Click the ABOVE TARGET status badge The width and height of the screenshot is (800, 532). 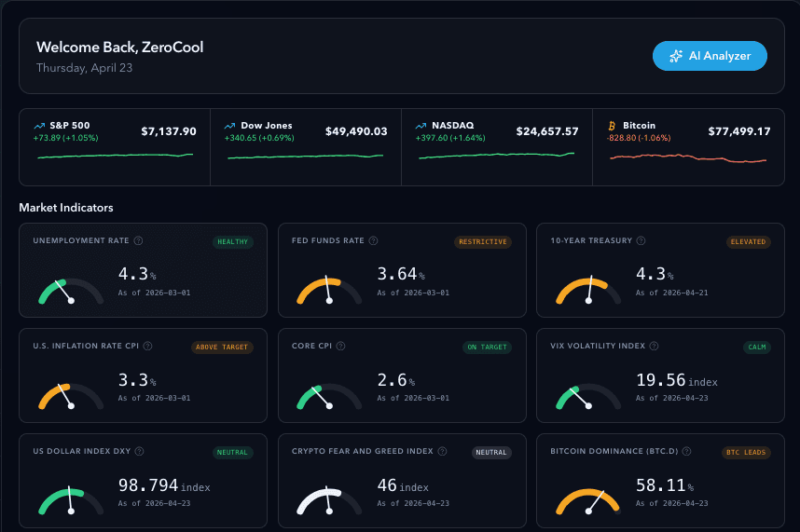coord(222,347)
